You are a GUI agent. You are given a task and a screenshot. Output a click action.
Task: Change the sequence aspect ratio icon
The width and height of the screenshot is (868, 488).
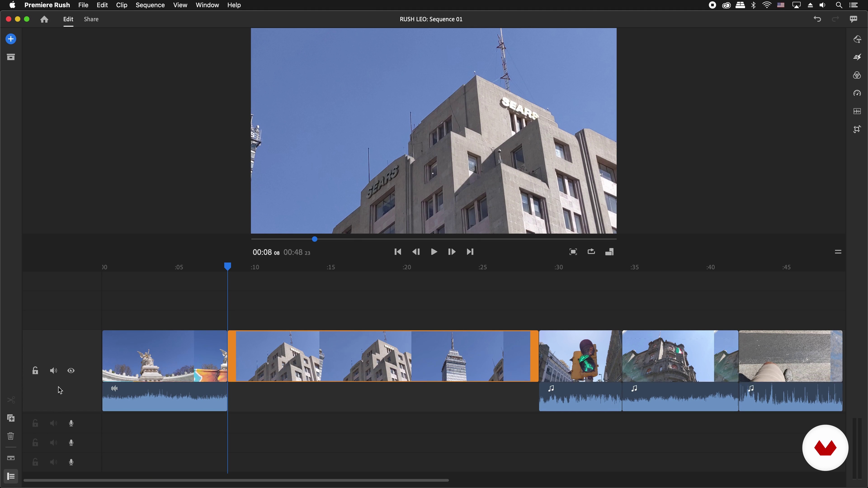609,252
